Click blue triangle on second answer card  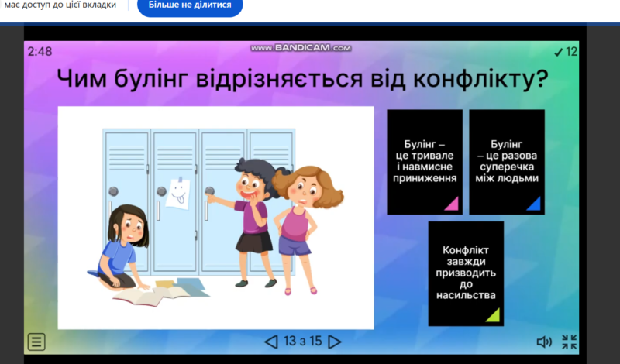533,204
